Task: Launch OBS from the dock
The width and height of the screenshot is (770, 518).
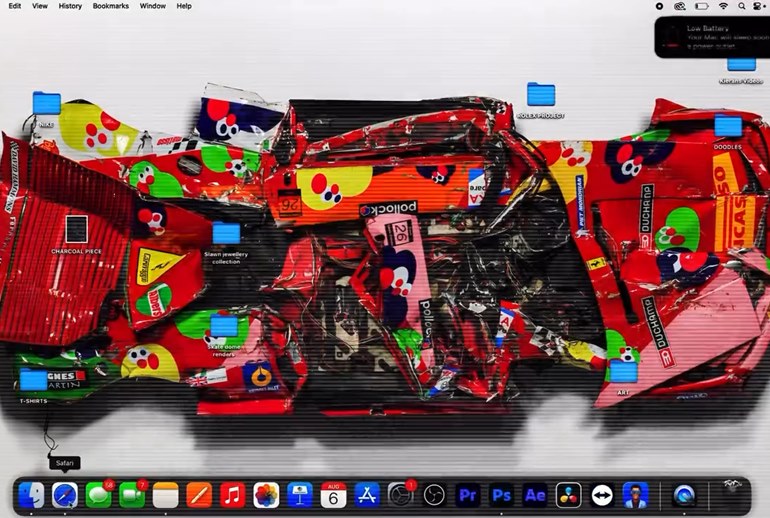Action: click(434, 495)
